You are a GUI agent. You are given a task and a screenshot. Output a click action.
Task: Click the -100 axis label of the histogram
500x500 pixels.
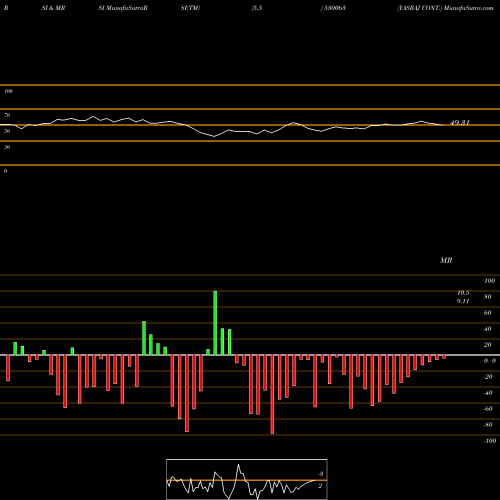(x=490, y=441)
